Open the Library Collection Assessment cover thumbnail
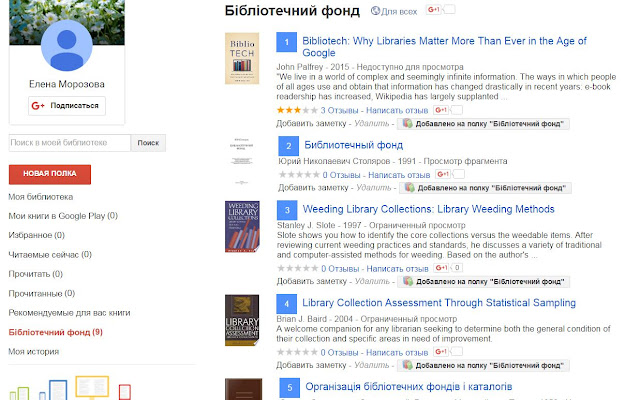The width and height of the screenshot is (640, 400). [x=242, y=320]
